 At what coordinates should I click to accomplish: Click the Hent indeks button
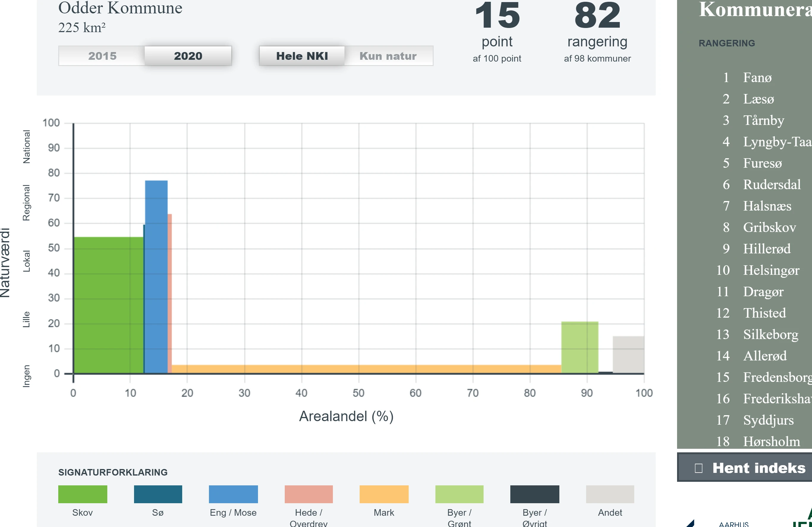tap(745, 468)
